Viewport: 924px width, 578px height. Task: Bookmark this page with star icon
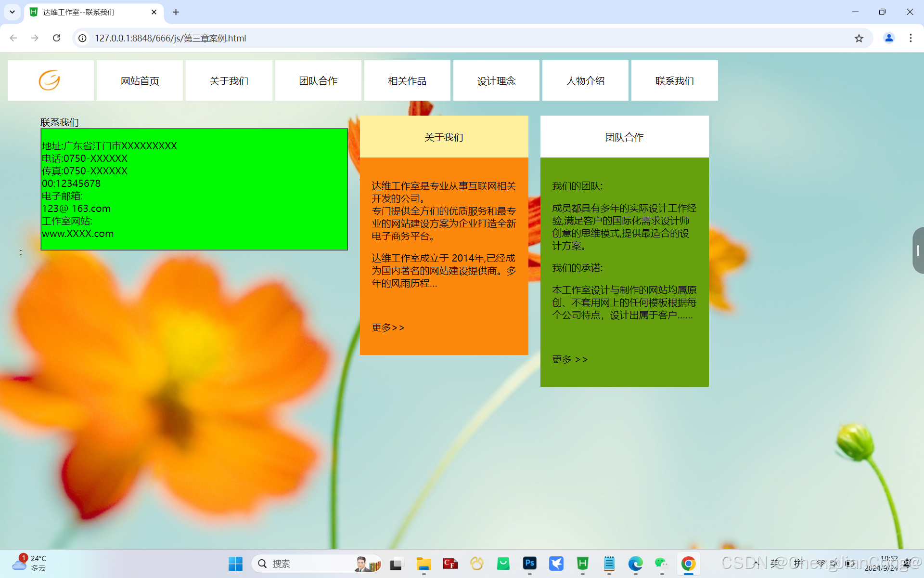(859, 38)
